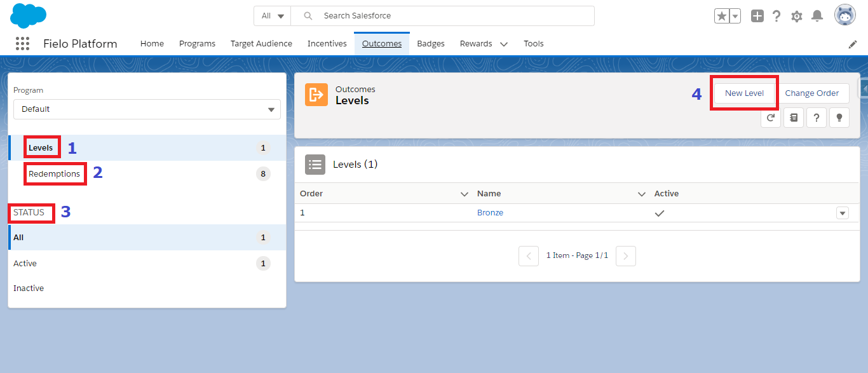This screenshot has width=868, height=373.
Task: Click the pencil edit navigation icon
Action: point(853,44)
